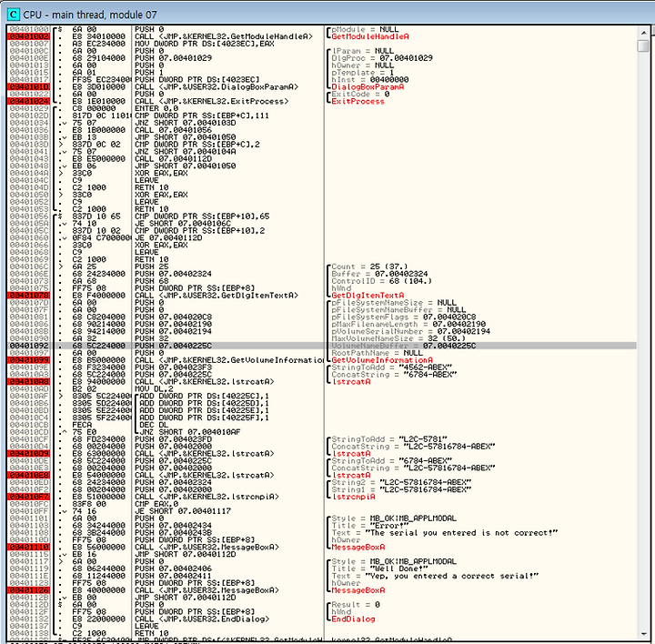The width and height of the screenshot is (655, 644).
Task: Click JE SHORT 07.00401117 instruction
Action: click(x=183, y=511)
